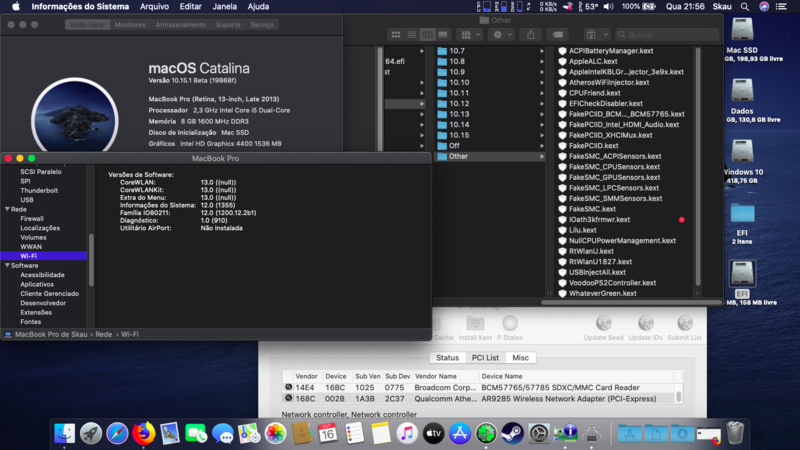This screenshot has width=800, height=450.
Task: Open the AppleALC.kext file
Action: [593, 61]
